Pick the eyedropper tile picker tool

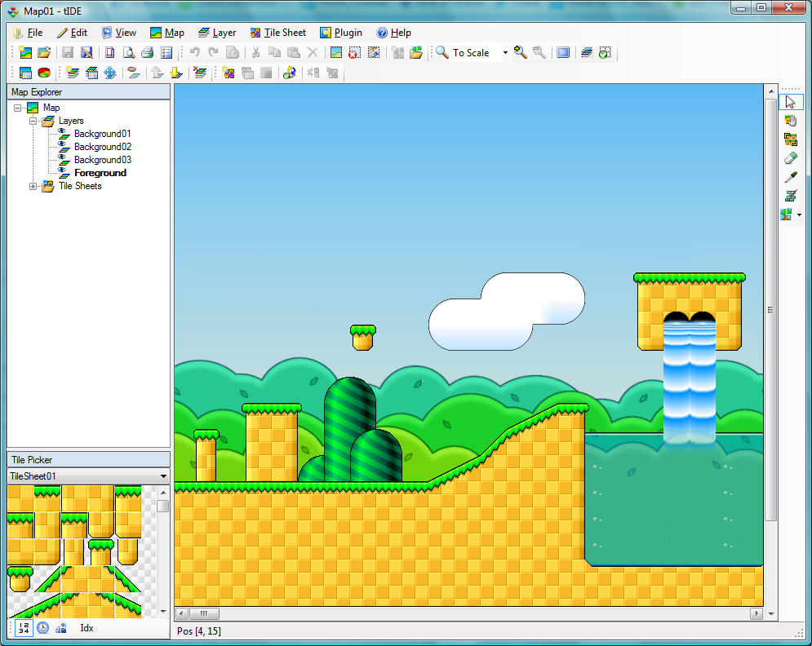[x=789, y=177]
